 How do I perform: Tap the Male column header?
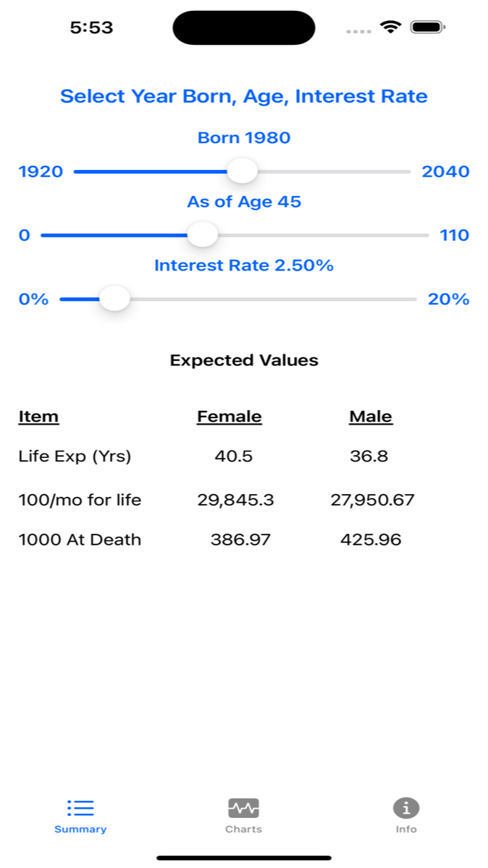370,417
